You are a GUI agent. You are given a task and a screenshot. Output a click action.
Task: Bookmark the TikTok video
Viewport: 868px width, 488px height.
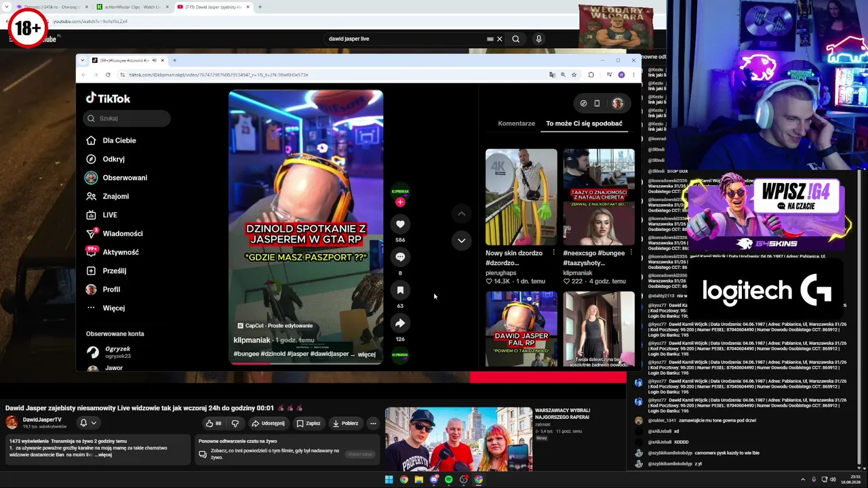coord(400,290)
